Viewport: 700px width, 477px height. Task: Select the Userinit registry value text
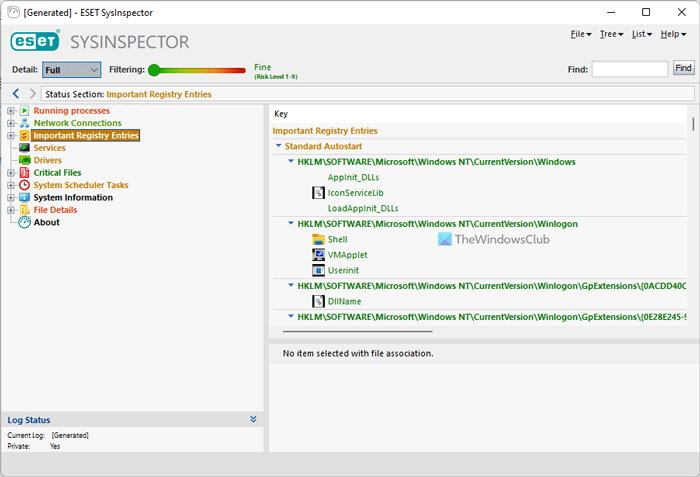point(343,270)
